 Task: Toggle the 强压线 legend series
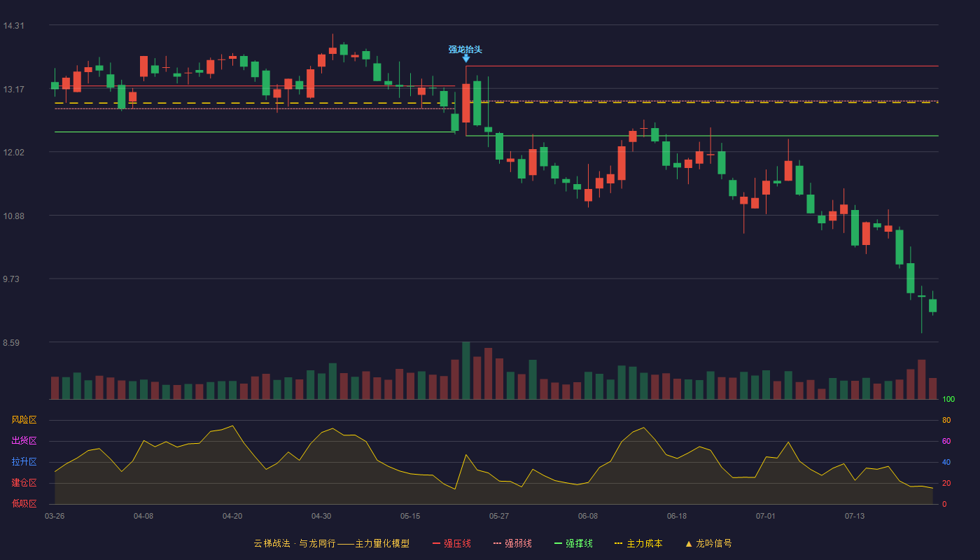click(x=451, y=543)
